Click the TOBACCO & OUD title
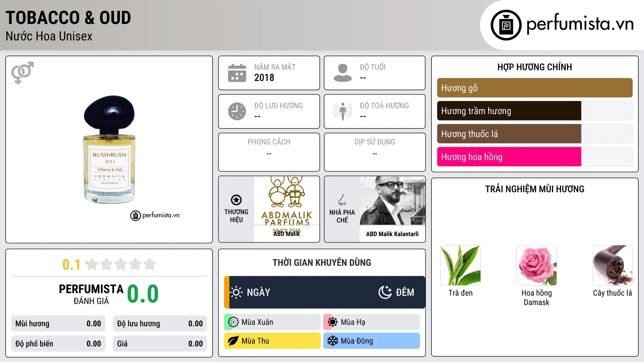644x362 pixels. pyautogui.click(x=68, y=18)
